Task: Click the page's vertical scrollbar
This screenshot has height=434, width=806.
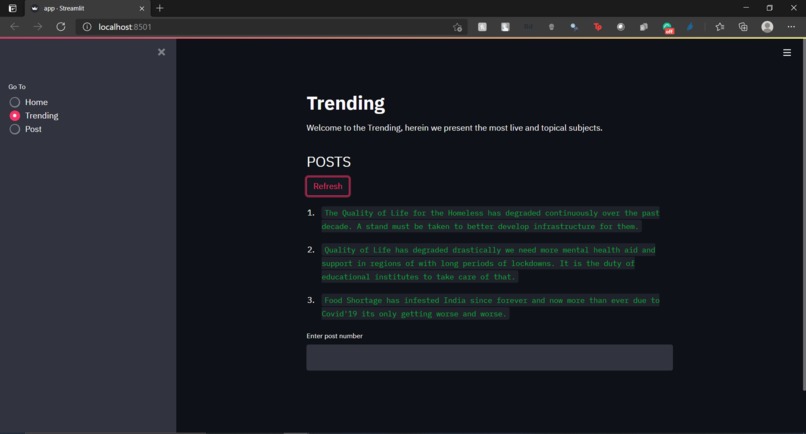Action: (x=803, y=216)
